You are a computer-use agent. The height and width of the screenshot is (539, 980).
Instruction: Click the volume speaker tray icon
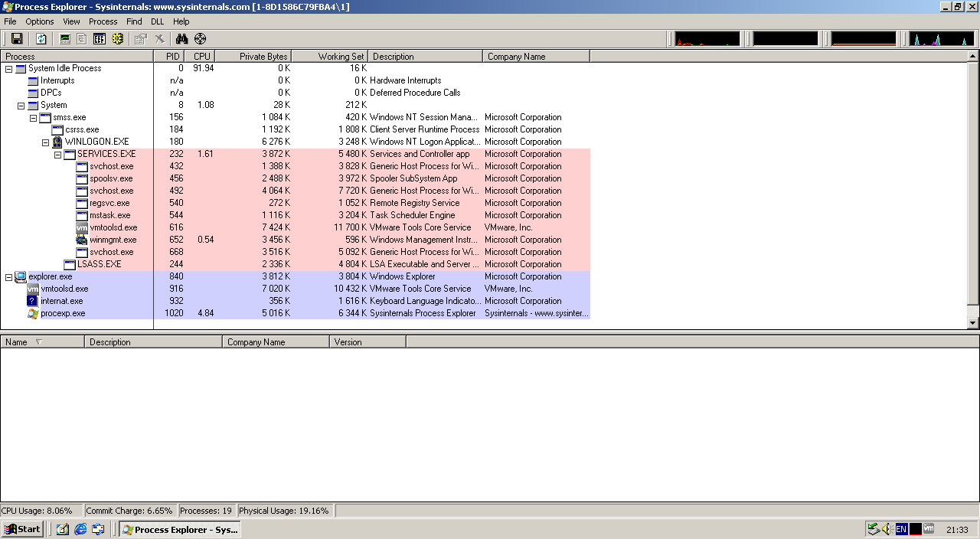click(887, 529)
